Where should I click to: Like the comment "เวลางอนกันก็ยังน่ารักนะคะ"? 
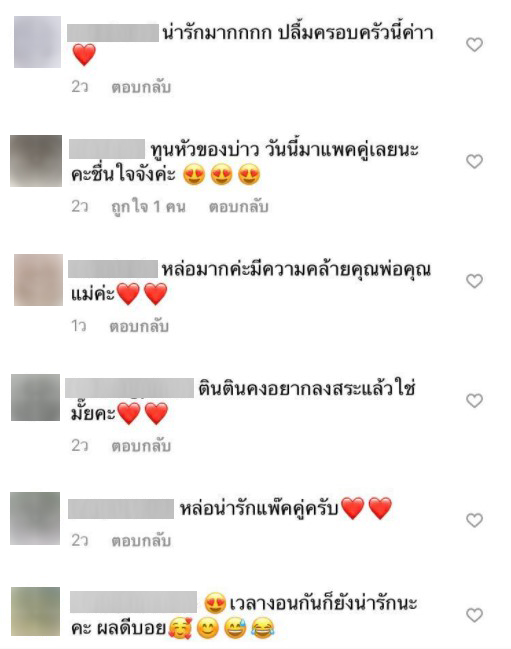point(474,615)
